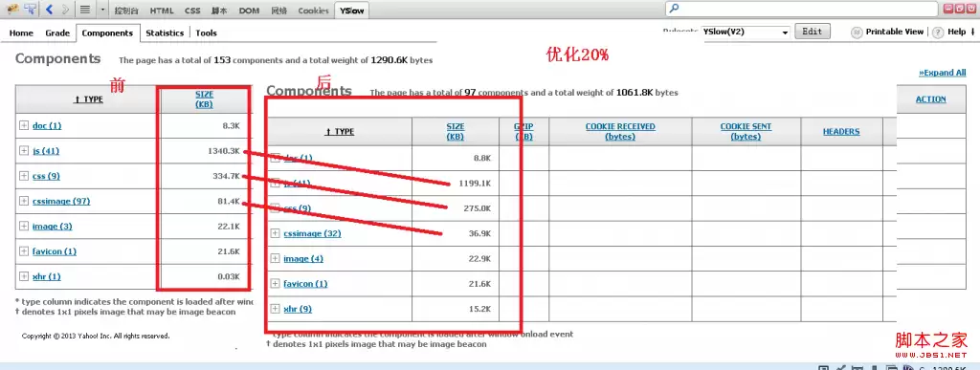
Task: Go forward using the gray right arrow
Action: click(x=66, y=10)
